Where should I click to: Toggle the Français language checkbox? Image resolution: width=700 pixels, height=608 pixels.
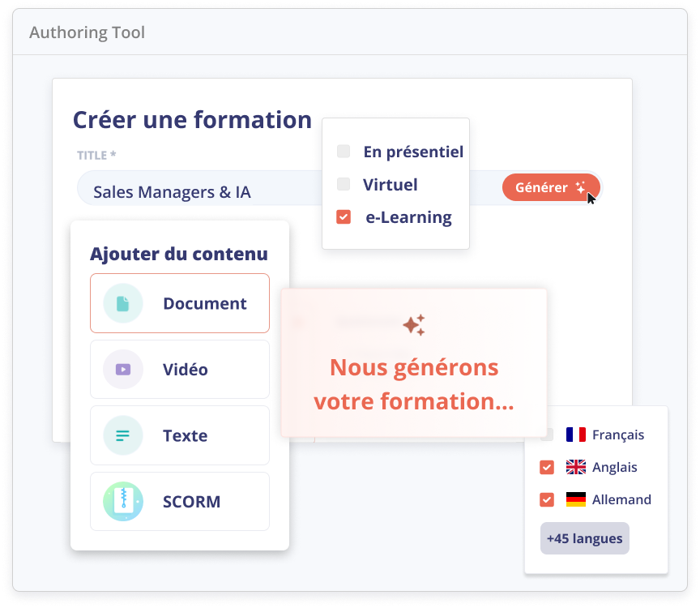547,435
